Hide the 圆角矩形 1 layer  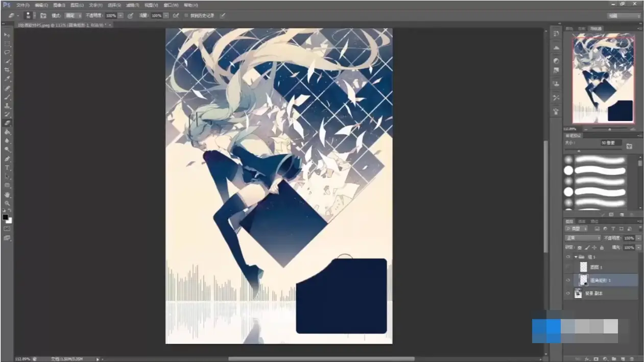tap(568, 280)
